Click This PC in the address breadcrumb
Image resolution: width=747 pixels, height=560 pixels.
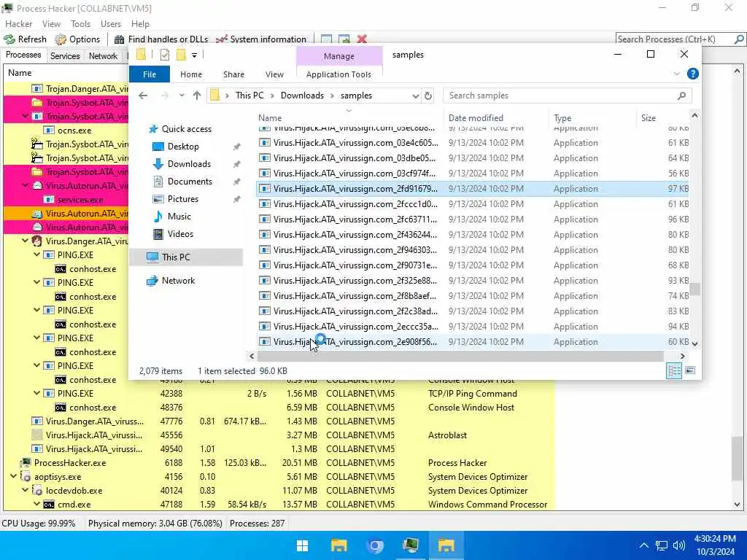pos(249,96)
